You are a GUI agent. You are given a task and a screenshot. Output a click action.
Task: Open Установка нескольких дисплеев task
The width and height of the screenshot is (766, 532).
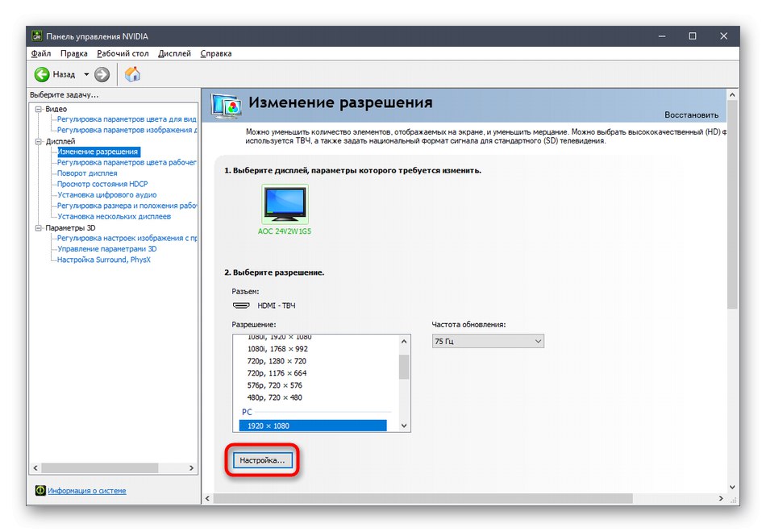114,216
